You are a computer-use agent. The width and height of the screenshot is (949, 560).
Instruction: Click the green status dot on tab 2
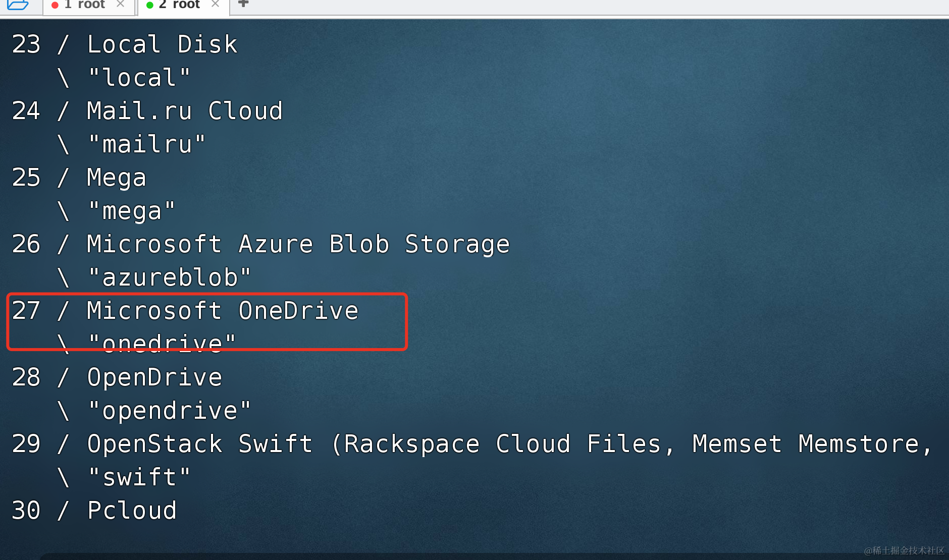pos(149,5)
